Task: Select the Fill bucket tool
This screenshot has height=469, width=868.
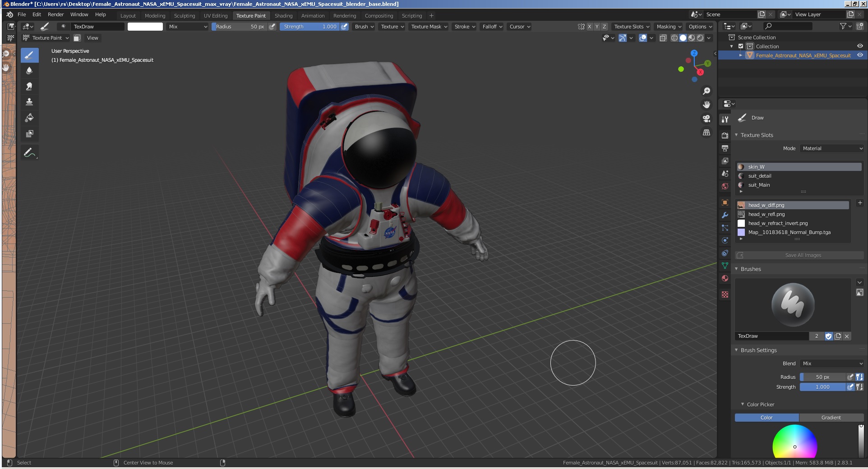Action: tap(29, 118)
